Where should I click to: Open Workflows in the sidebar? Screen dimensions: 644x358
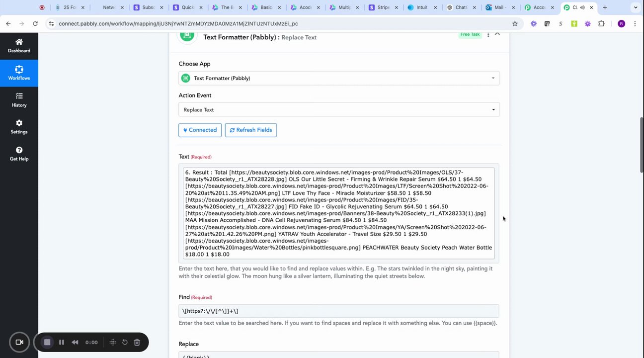[x=19, y=73]
